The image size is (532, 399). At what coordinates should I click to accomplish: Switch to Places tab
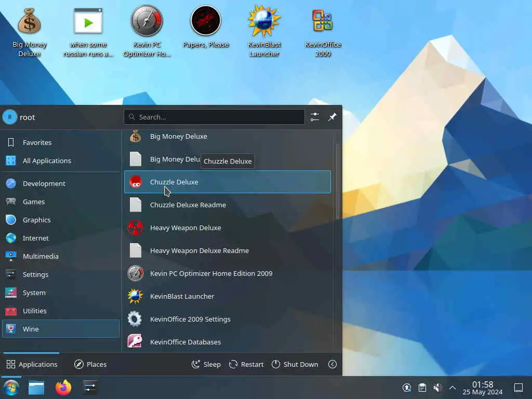[90, 364]
